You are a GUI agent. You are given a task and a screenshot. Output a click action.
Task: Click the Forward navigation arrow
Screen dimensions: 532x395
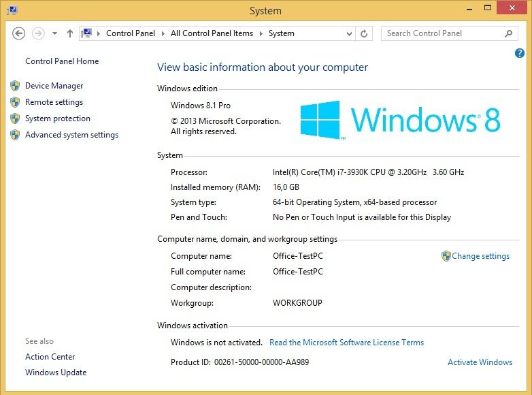point(38,33)
